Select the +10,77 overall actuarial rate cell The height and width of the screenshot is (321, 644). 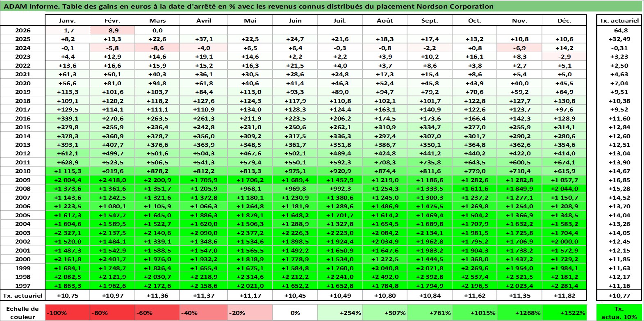(619, 295)
